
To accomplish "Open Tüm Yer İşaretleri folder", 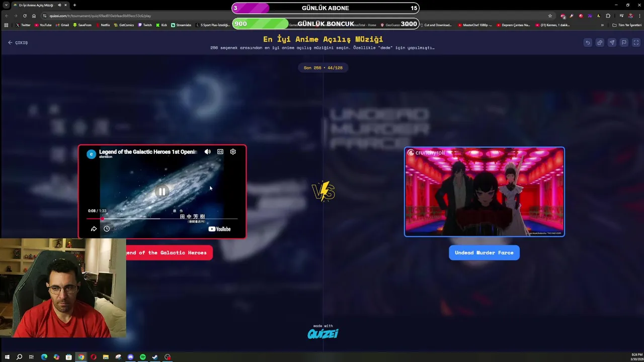I will (x=628, y=25).
